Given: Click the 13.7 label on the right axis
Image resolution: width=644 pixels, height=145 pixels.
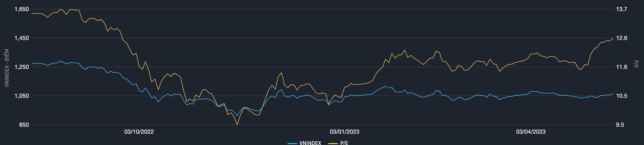Looking at the screenshot, I should pyautogui.click(x=622, y=9).
